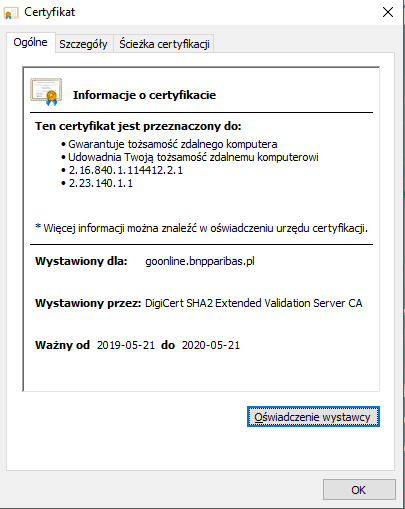Image resolution: width=405 pixels, height=509 pixels.
Task: Click the expiry date 2020-05-21
Action: click(211, 345)
